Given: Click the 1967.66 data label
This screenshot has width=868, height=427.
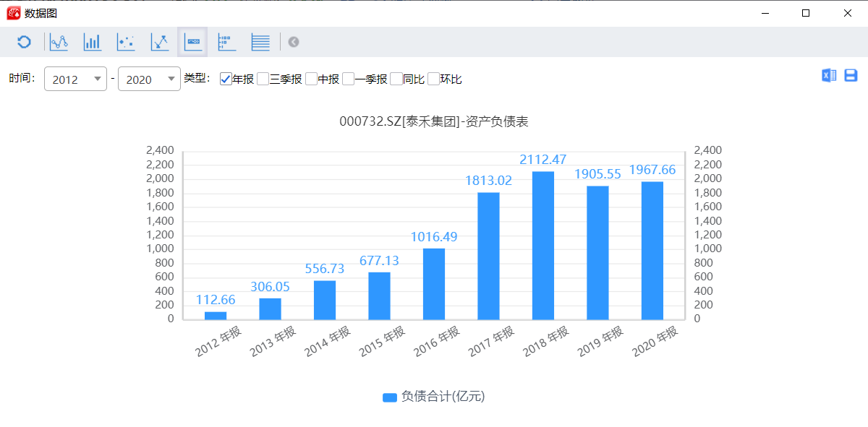Looking at the screenshot, I should [652, 170].
